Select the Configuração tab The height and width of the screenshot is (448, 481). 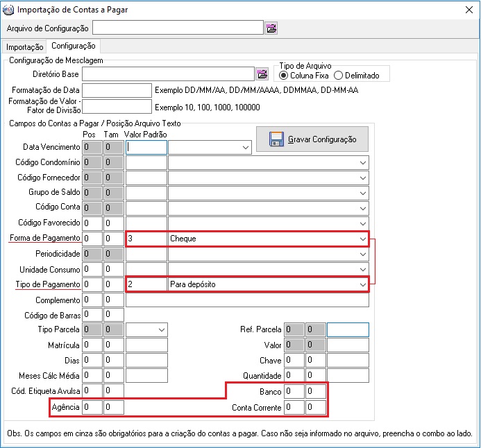[x=74, y=46]
